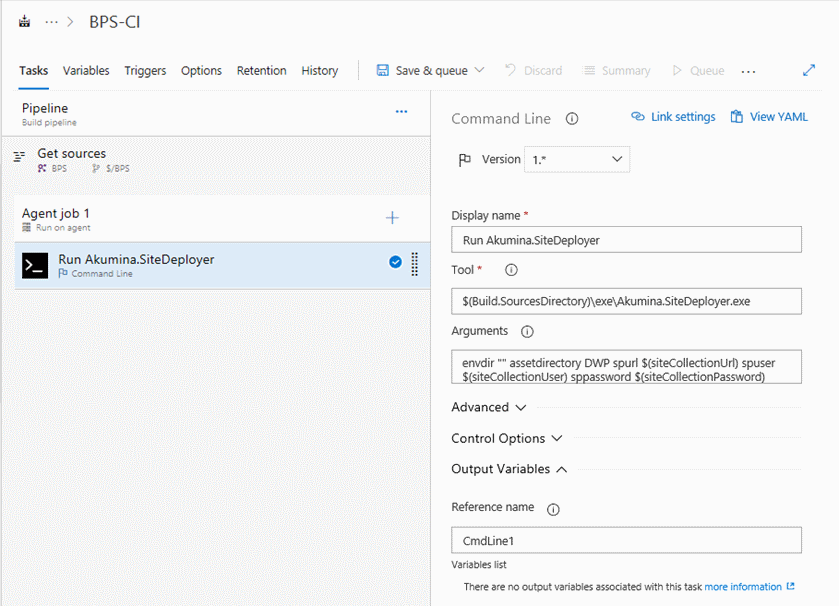Click the task drag handle dots
839x606 pixels.
click(415, 264)
